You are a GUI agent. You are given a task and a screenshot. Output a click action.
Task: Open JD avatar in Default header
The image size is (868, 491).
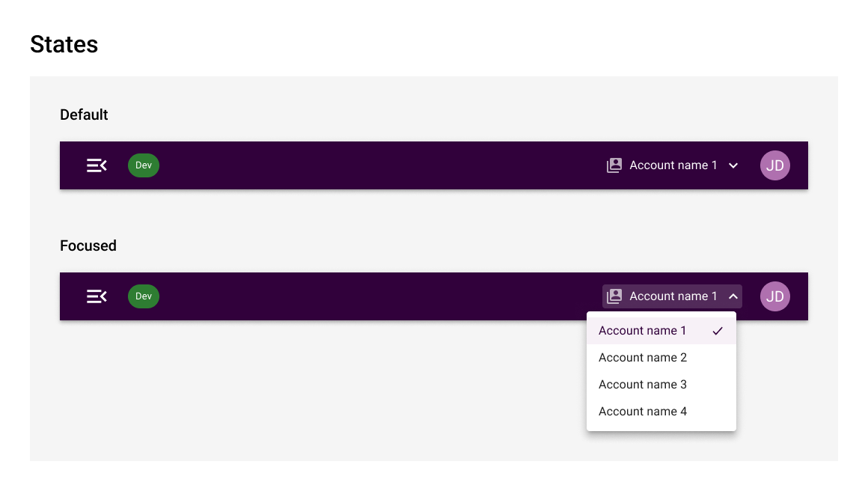click(x=775, y=165)
